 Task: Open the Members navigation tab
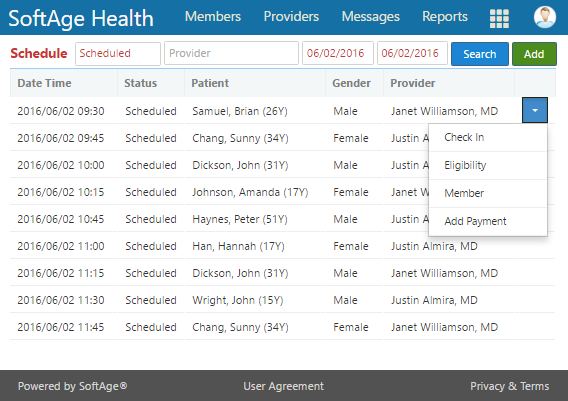(213, 17)
